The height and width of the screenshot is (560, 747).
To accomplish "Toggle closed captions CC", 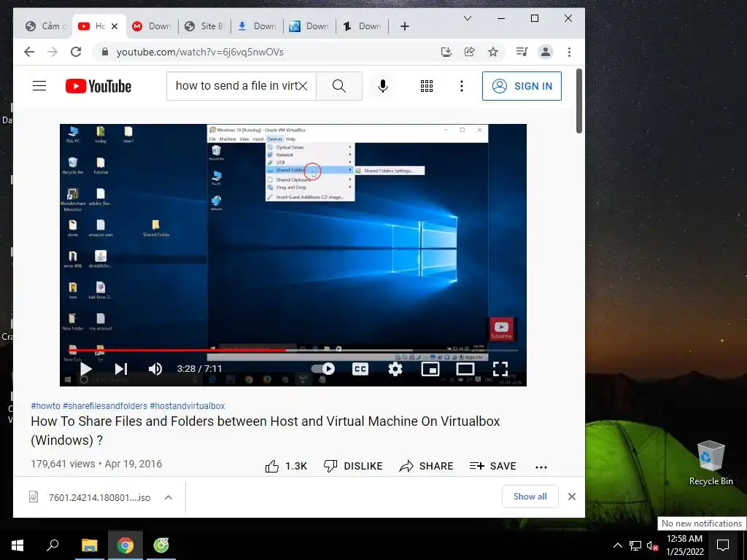I will point(360,368).
